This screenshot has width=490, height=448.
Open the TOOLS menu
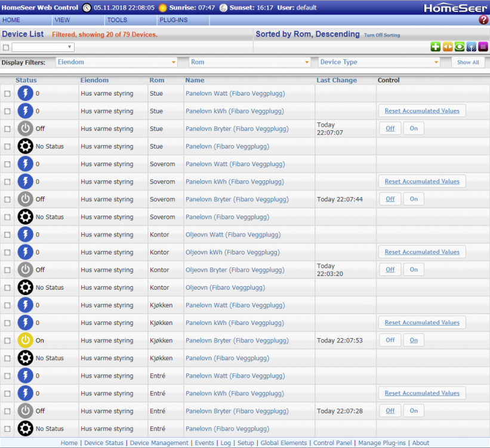[x=117, y=20]
